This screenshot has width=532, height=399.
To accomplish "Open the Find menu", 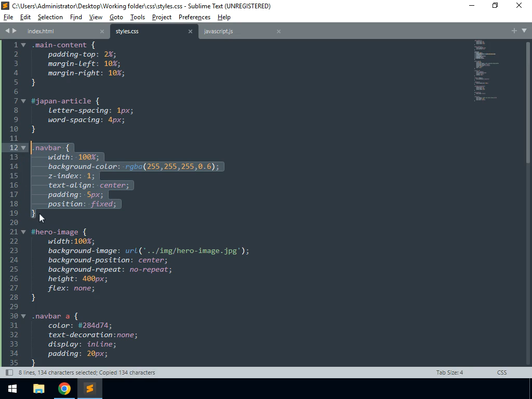I will click(x=76, y=17).
